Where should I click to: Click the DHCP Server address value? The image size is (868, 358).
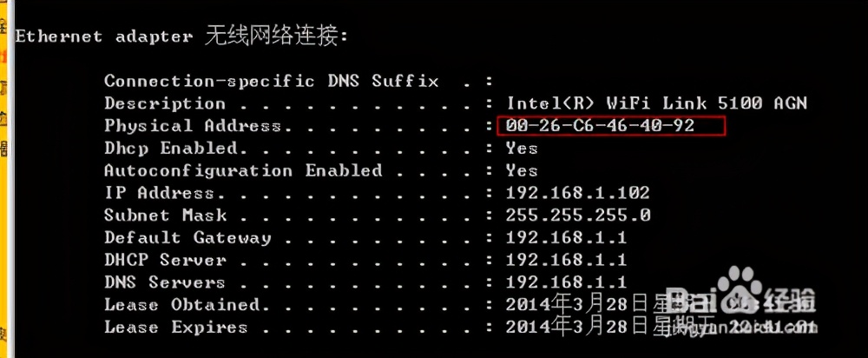pos(567,261)
